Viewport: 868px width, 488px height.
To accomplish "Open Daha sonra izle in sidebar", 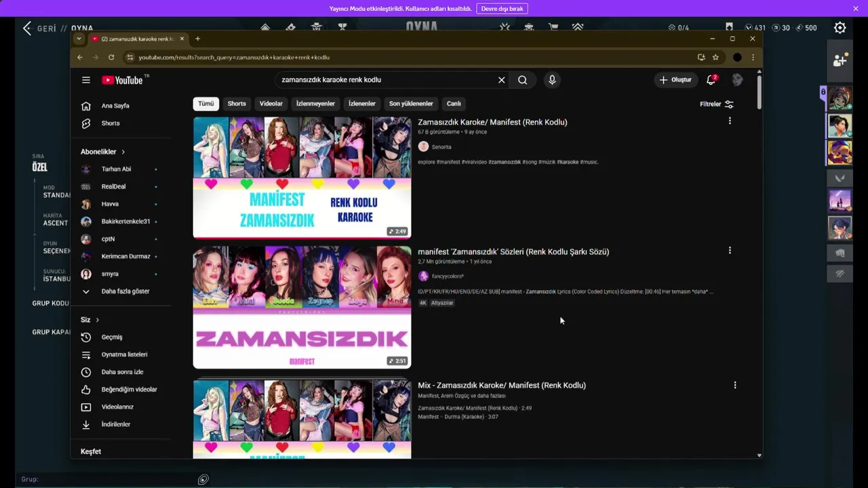I will pos(121,372).
